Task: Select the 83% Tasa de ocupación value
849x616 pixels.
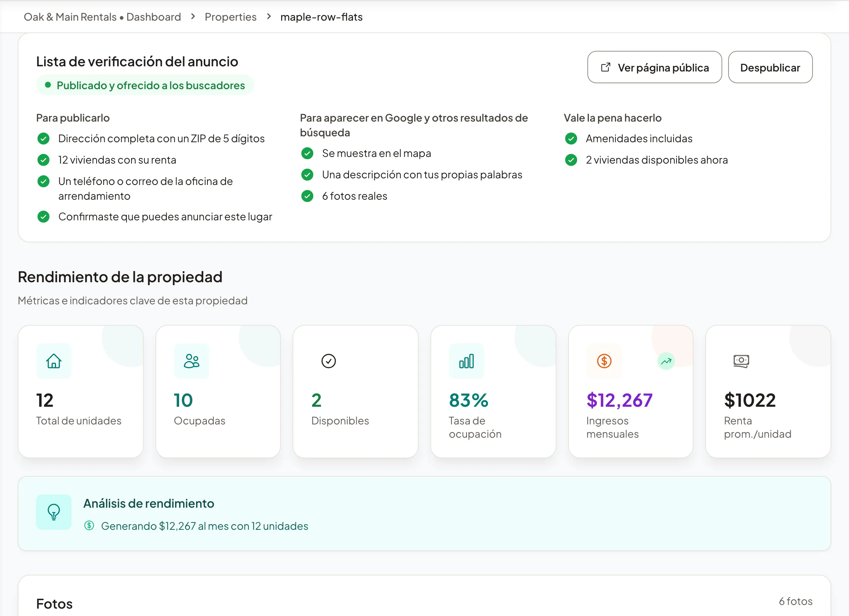Action: [469, 400]
